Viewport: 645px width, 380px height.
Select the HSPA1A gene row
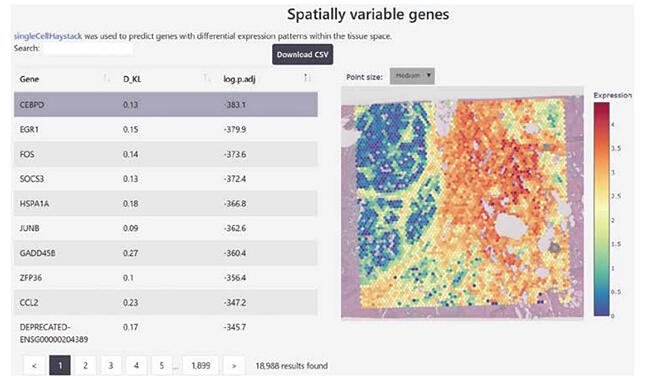166,204
